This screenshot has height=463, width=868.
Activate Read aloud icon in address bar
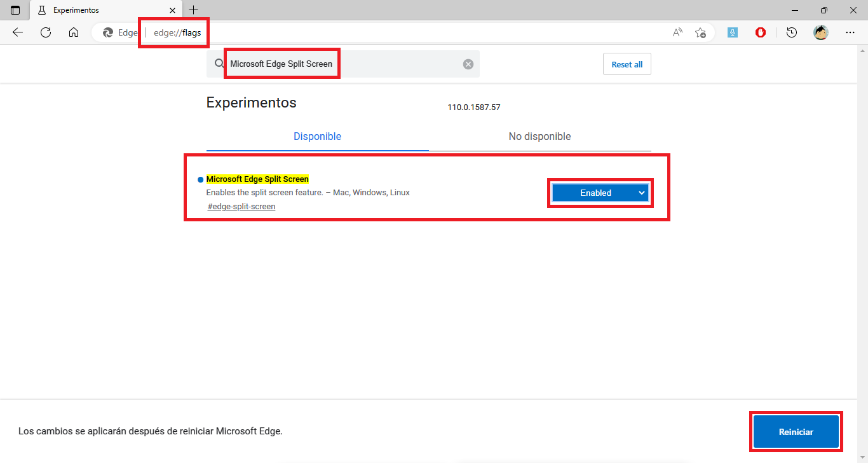tap(677, 32)
